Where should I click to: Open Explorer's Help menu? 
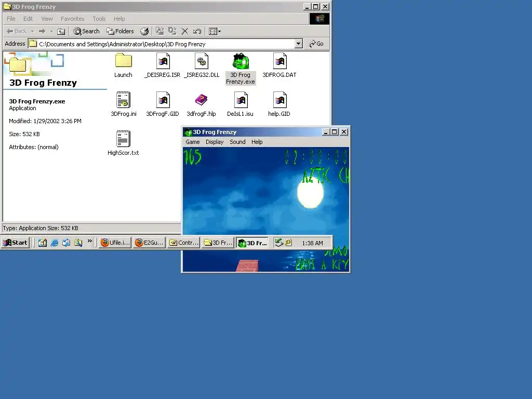click(x=119, y=19)
